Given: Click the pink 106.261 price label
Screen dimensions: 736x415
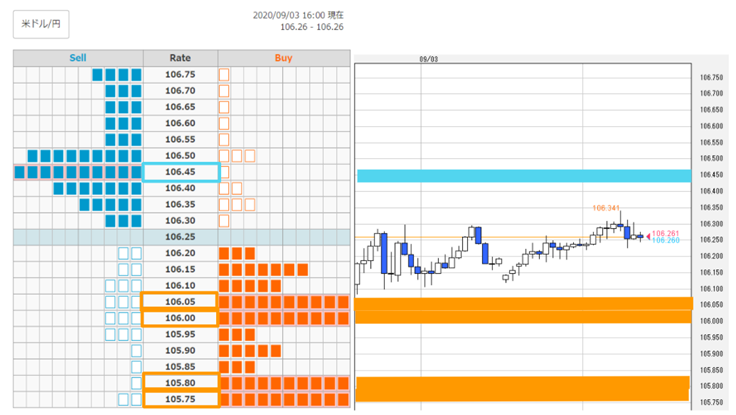Looking at the screenshot, I should pyautogui.click(x=666, y=233).
